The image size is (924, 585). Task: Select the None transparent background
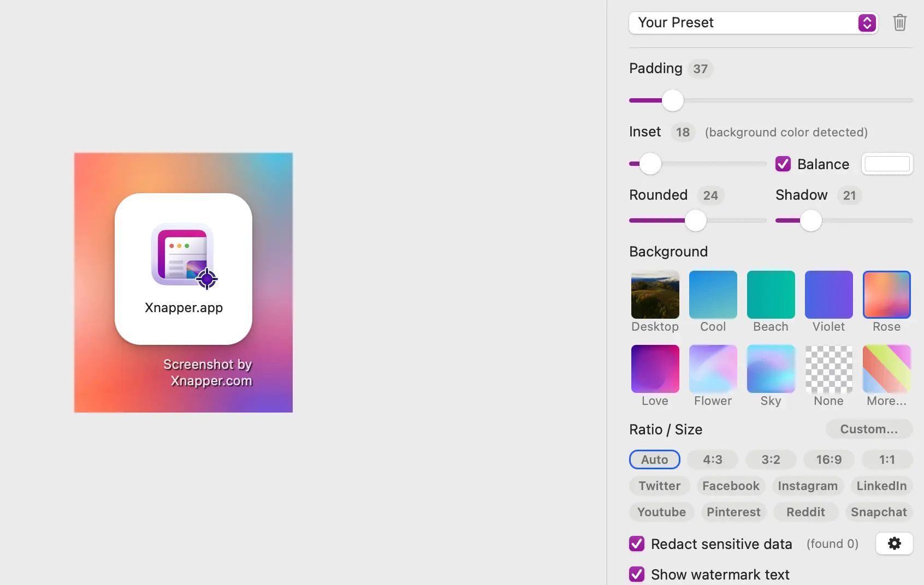[828, 369]
